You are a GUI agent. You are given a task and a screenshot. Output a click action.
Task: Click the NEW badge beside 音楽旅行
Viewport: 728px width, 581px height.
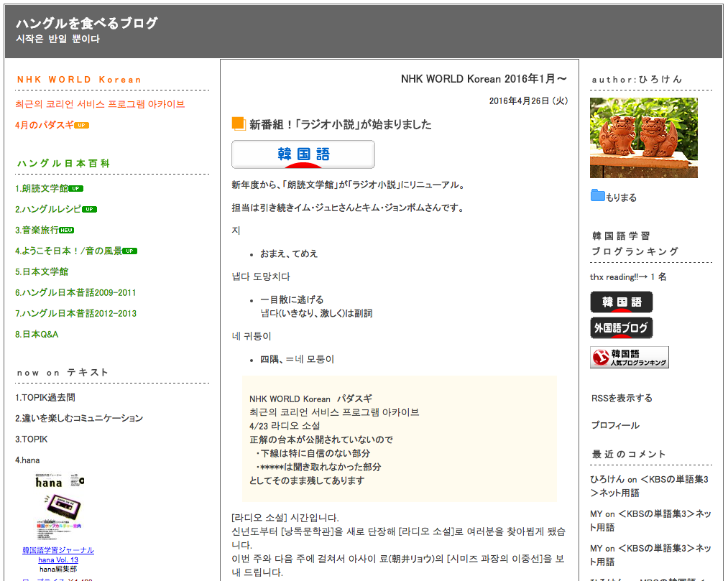click(x=66, y=230)
